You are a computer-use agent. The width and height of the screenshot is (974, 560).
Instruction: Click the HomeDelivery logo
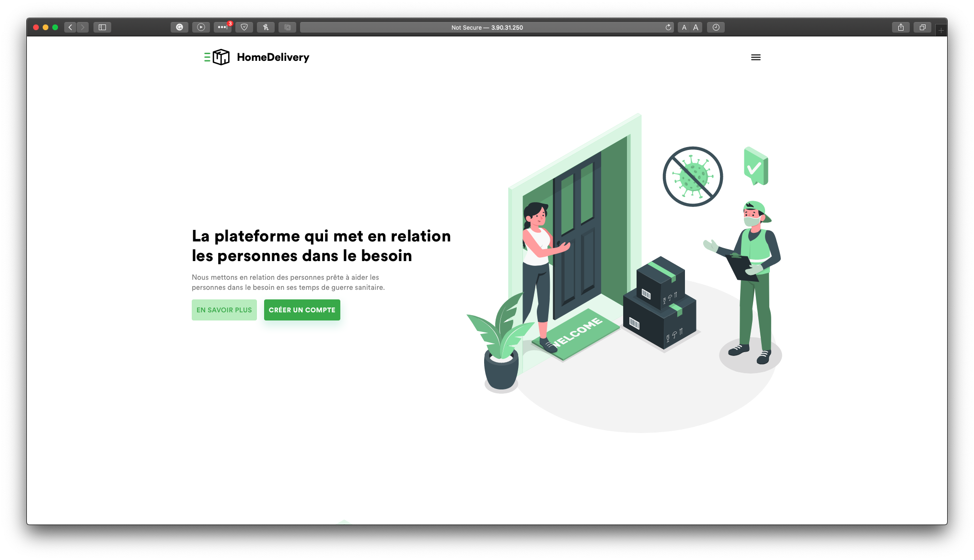point(256,57)
